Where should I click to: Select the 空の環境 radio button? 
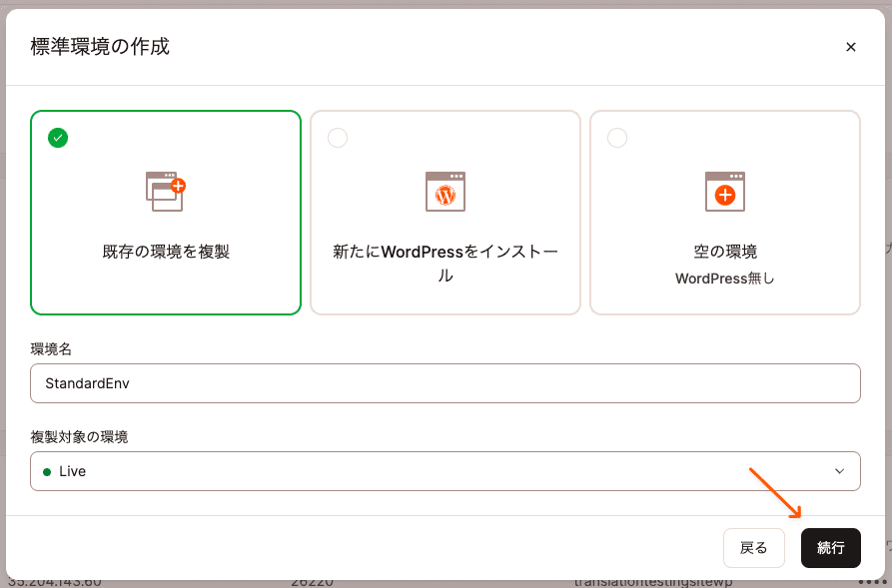click(617, 138)
